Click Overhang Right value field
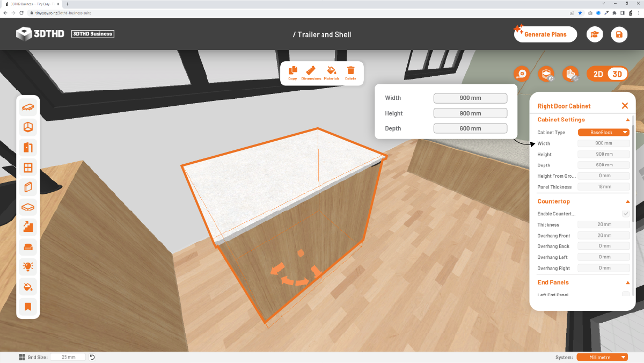The height and width of the screenshot is (363, 644). click(x=604, y=268)
